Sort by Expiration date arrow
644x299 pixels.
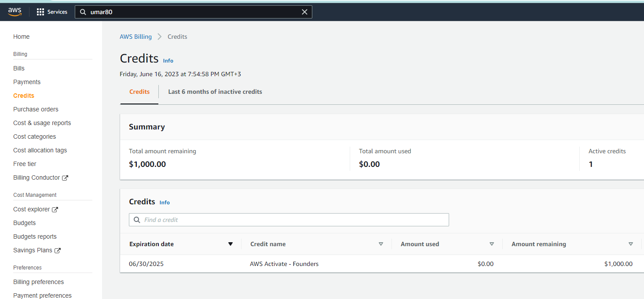[x=230, y=244]
